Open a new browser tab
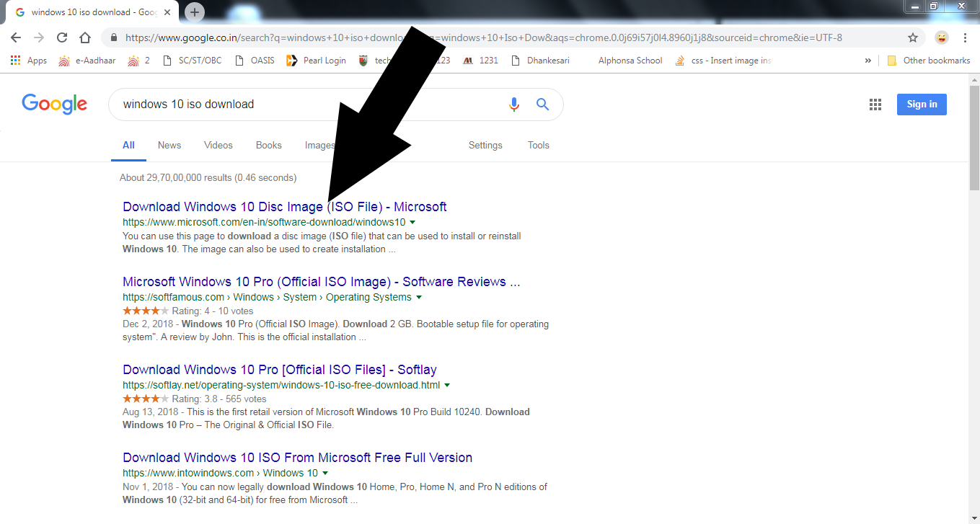The height and width of the screenshot is (524, 980). pyautogui.click(x=195, y=12)
